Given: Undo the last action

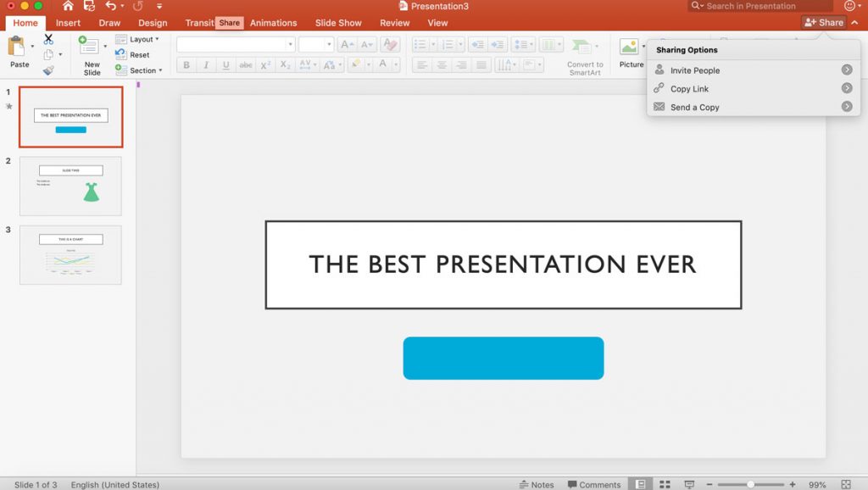Looking at the screenshot, I should click(x=111, y=6).
